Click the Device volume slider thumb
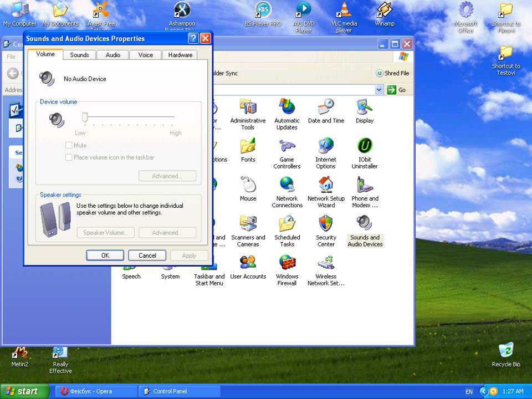The width and height of the screenshot is (532, 399). click(x=85, y=117)
